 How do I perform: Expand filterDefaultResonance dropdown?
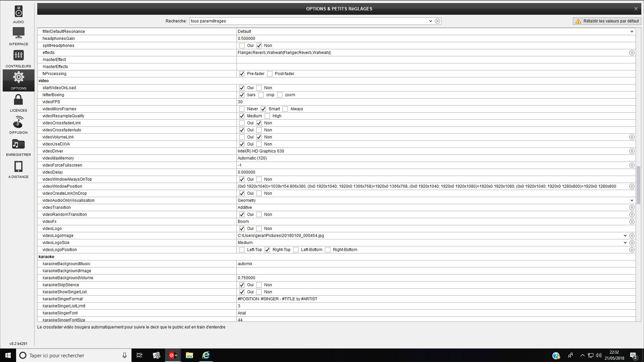[x=632, y=32]
